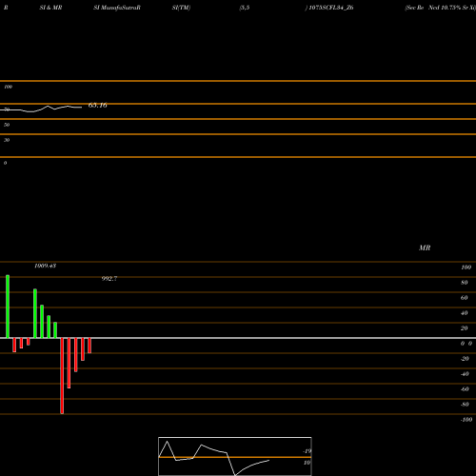The image size is (476, 476).
Task: Click the -19 label in mini chart
Action: pos(307,451)
